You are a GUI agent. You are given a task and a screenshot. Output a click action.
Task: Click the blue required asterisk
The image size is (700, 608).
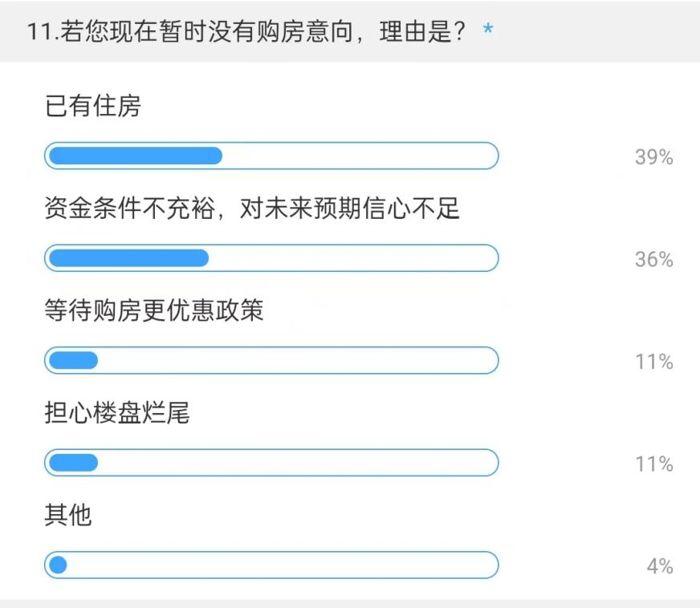pyautogui.click(x=488, y=30)
